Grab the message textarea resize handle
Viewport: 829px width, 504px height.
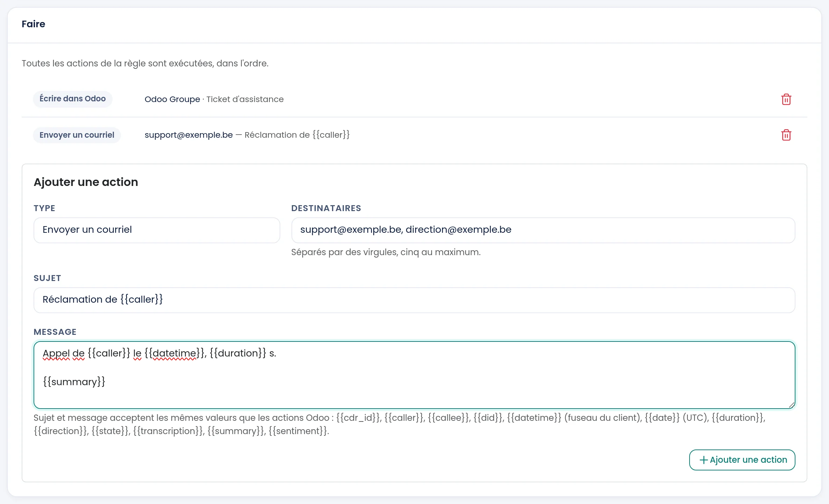[x=791, y=405]
